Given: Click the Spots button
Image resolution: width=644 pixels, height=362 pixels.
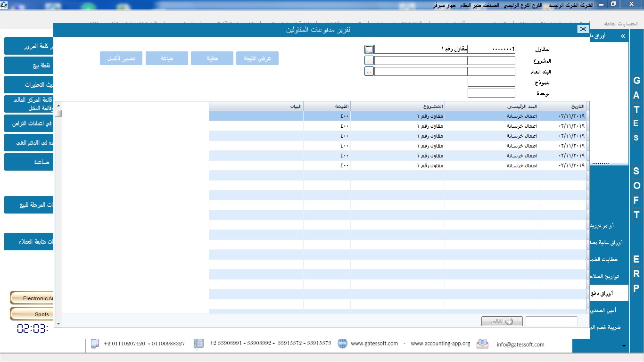Looking at the screenshot, I should click(32, 314).
